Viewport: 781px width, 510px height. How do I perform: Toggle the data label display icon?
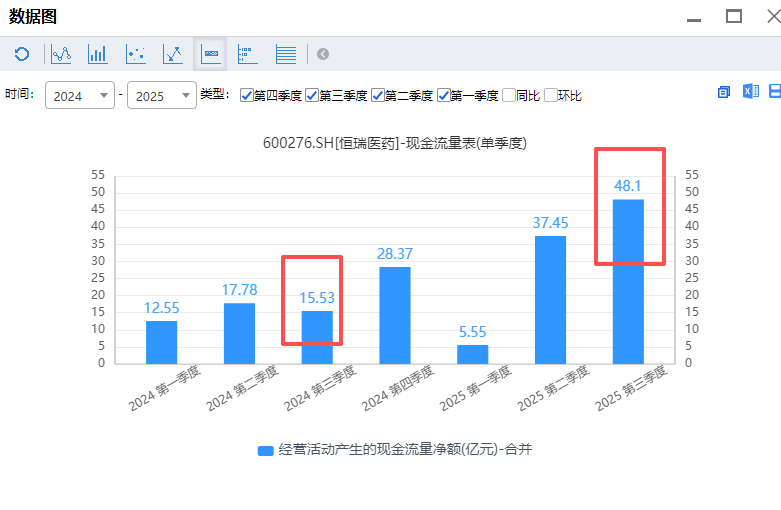(210, 54)
